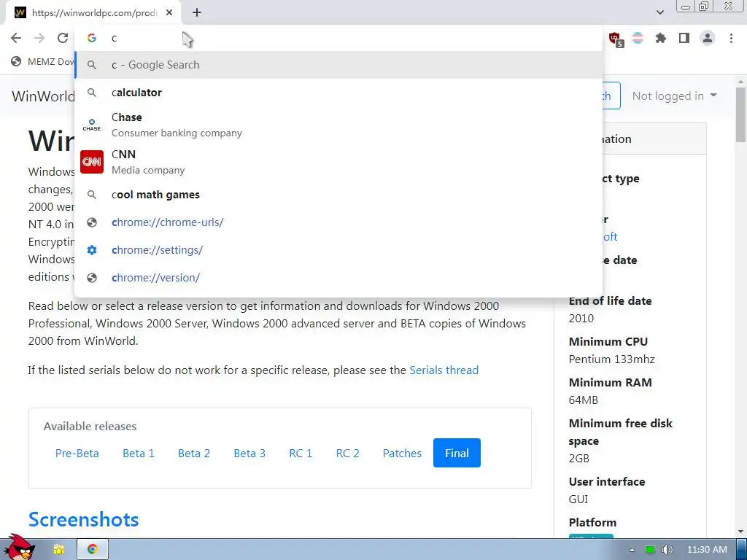Select the 'c - Google Search' suggestion
Screen dimensions: 747x560
[338, 65]
